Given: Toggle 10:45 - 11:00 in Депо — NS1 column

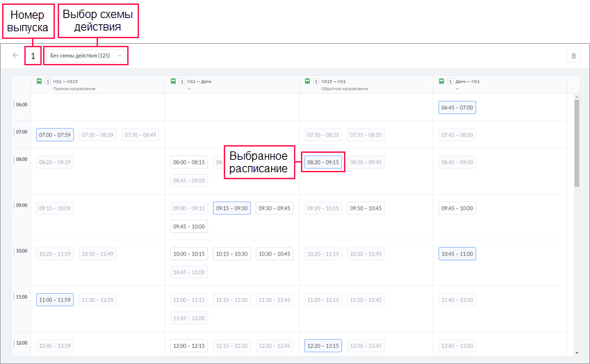Looking at the screenshot, I should (x=457, y=254).
